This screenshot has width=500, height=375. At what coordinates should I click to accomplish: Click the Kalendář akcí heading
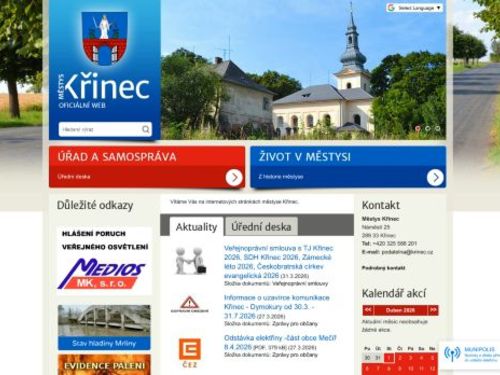click(394, 293)
